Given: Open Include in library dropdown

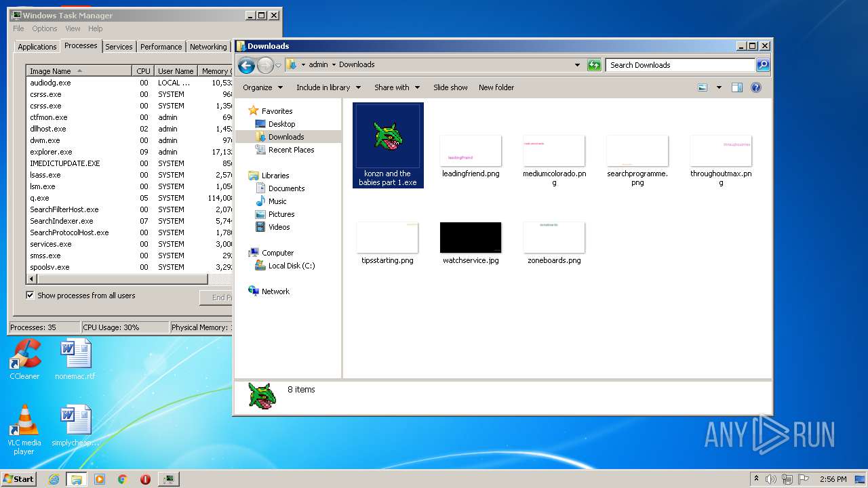Looking at the screenshot, I should [x=329, y=87].
